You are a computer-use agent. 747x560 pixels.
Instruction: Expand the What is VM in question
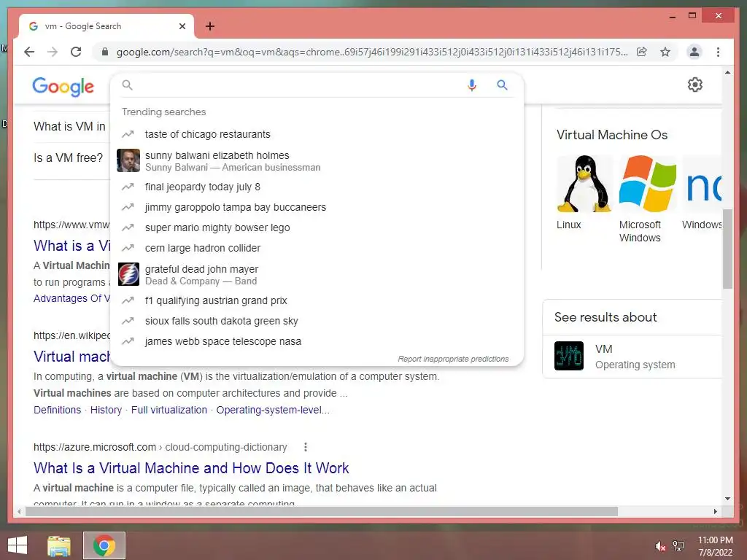point(69,126)
